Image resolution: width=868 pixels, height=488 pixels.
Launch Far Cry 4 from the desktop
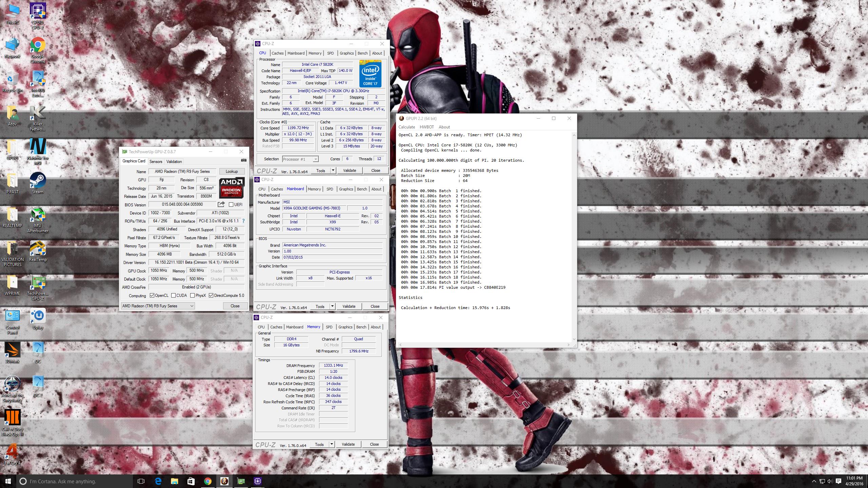pyautogui.click(x=13, y=454)
